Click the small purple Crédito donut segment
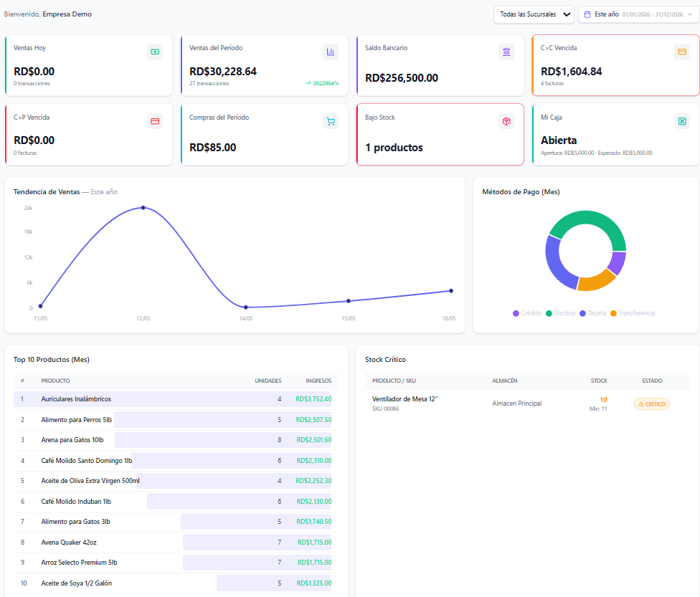The width and height of the screenshot is (700, 597). 618,262
